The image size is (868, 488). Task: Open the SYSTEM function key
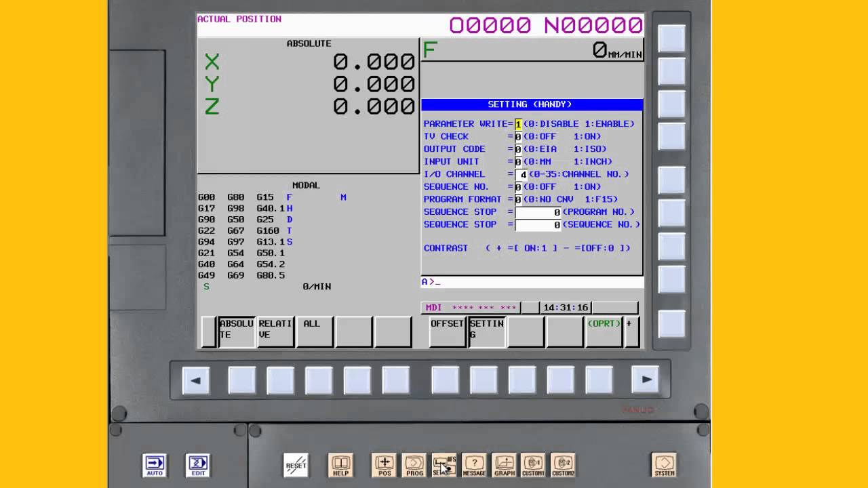click(x=665, y=465)
